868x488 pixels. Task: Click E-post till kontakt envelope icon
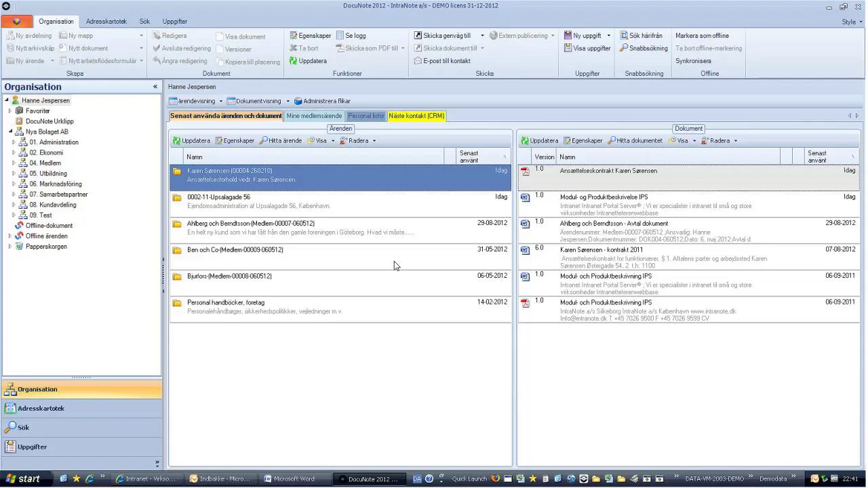(418, 61)
